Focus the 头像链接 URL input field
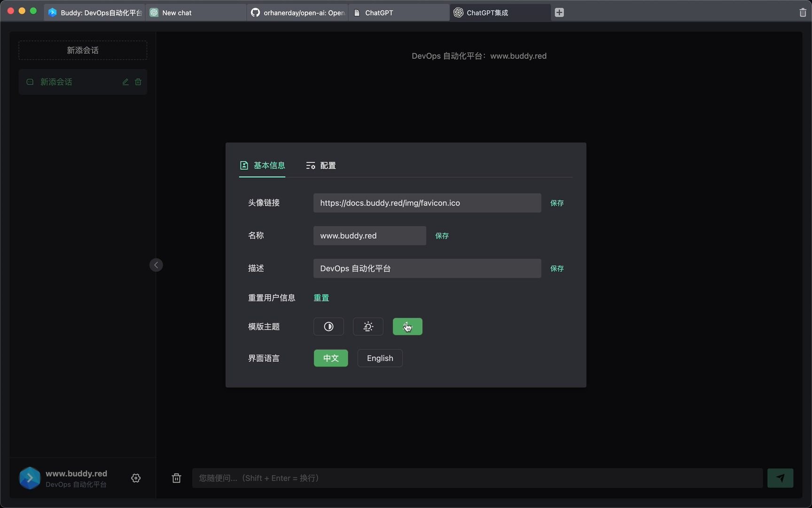The image size is (812, 508). [x=427, y=203]
